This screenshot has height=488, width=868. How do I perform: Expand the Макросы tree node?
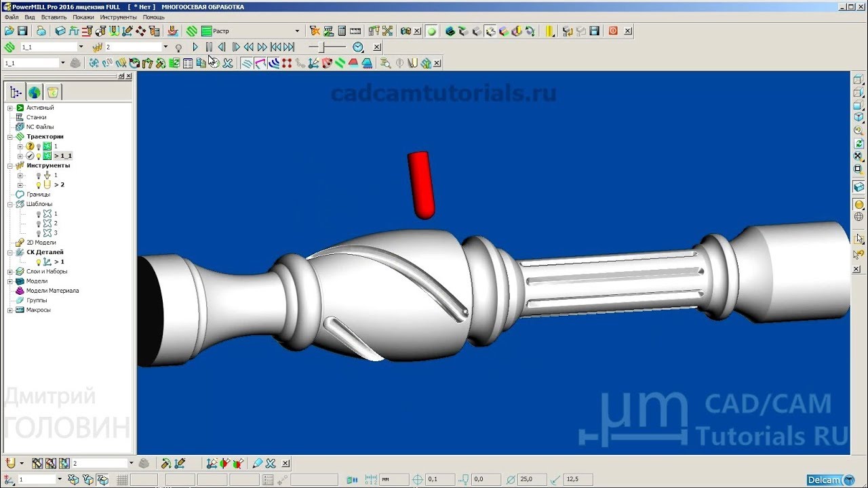pyautogui.click(x=10, y=310)
